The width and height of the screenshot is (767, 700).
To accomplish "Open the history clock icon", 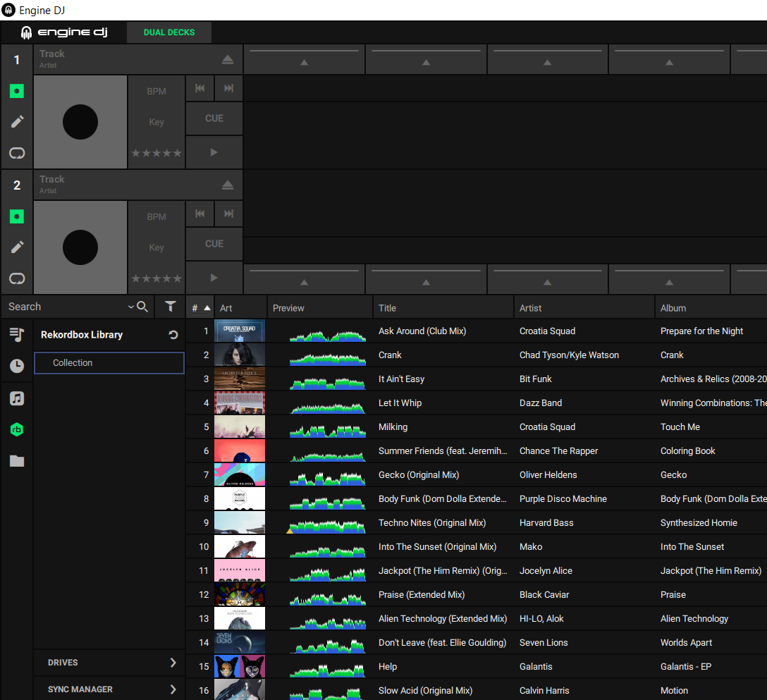I will 17,366.
